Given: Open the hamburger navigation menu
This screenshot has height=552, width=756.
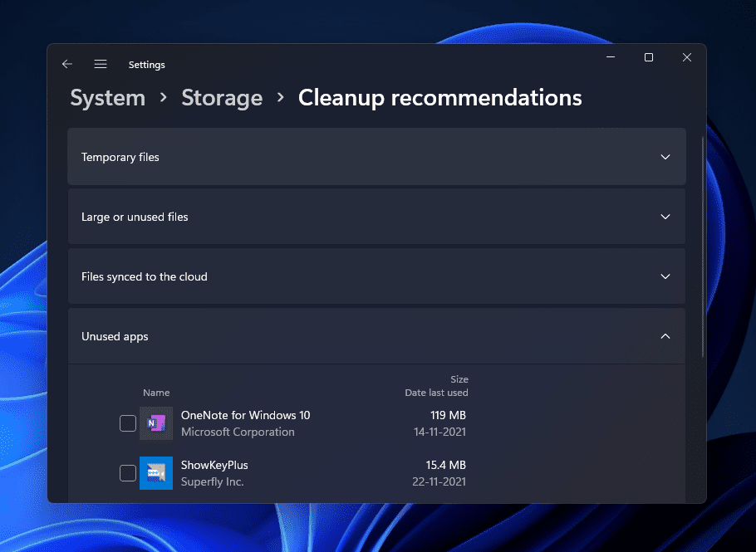Looking at the screenshot, I should point(101,65).
